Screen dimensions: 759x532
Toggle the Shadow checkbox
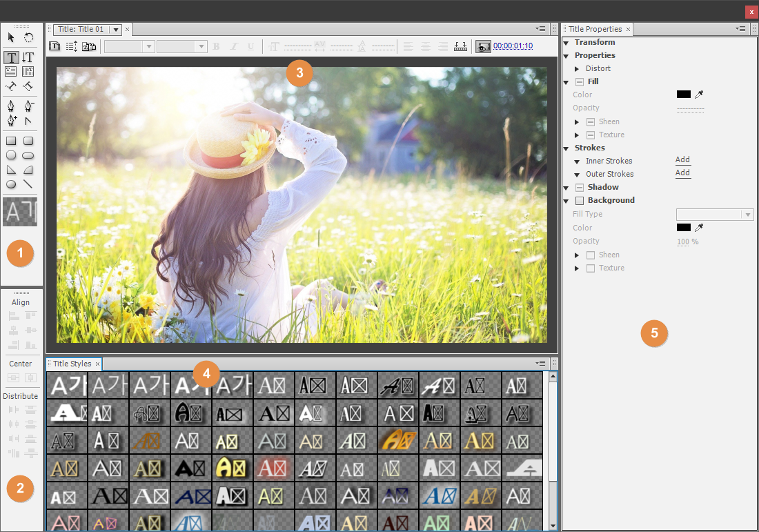point(580,187)
